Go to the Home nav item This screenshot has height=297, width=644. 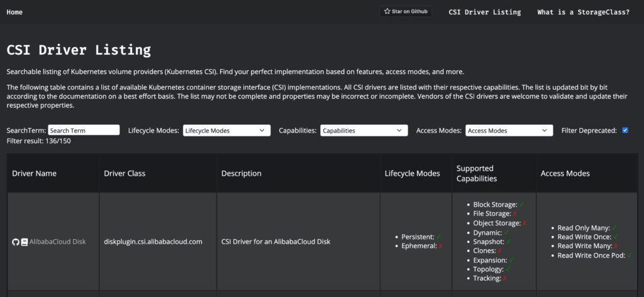tap(14, 12)
